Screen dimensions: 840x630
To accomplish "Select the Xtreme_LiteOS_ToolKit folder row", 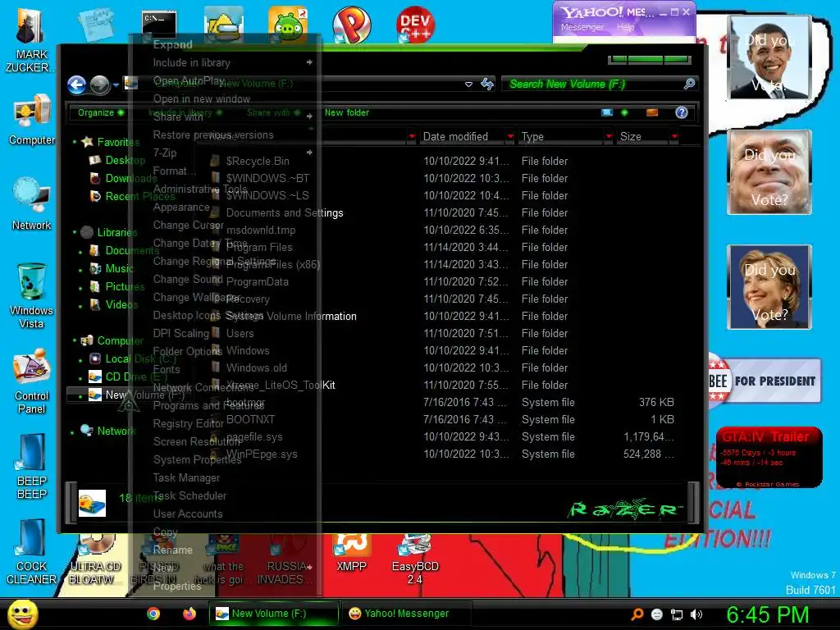I will click(x=442, y=386).
